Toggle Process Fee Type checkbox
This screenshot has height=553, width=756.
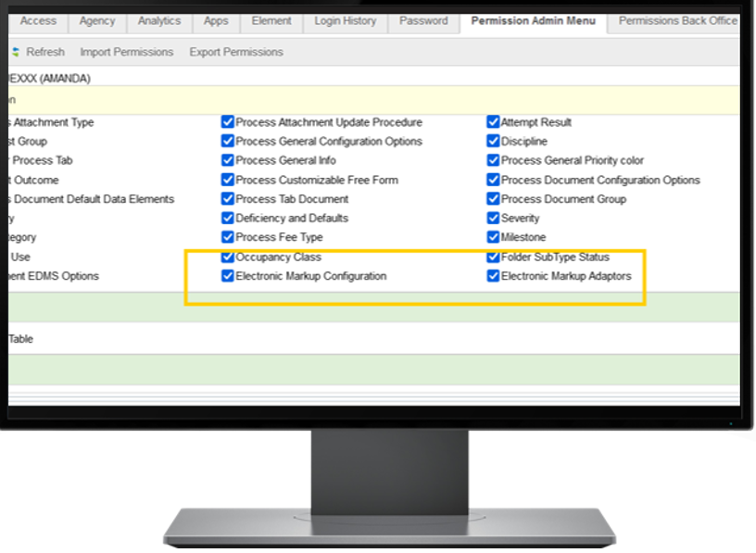click(228, 237)
